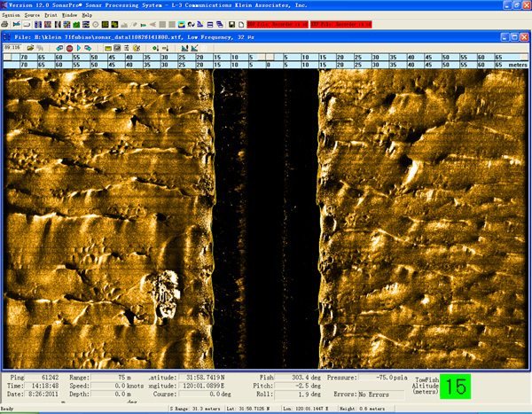Click the floppy disk save icon
The width and height of the screenshot is (532, 414).
click(231, 25)
